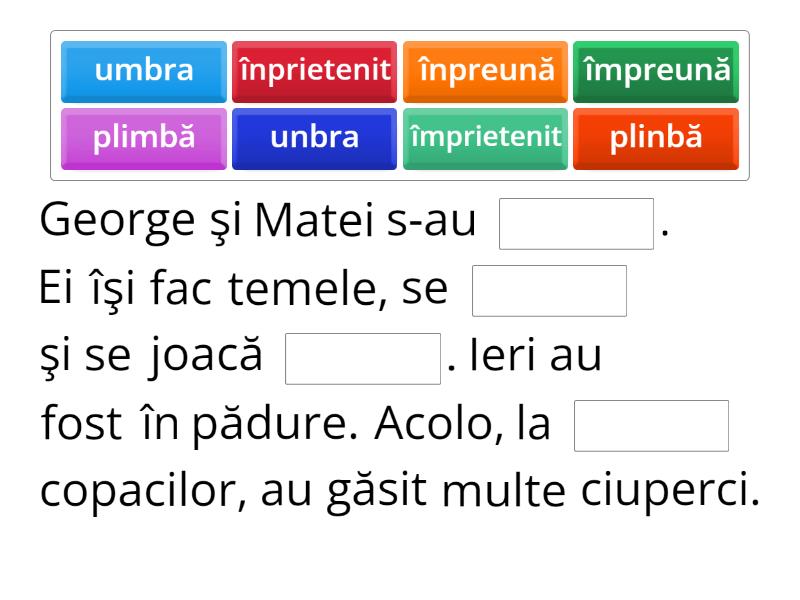The image size is (800, 600).
Task: Choose the orange "înpreună" tile
Action: click(x=485, y=71)
